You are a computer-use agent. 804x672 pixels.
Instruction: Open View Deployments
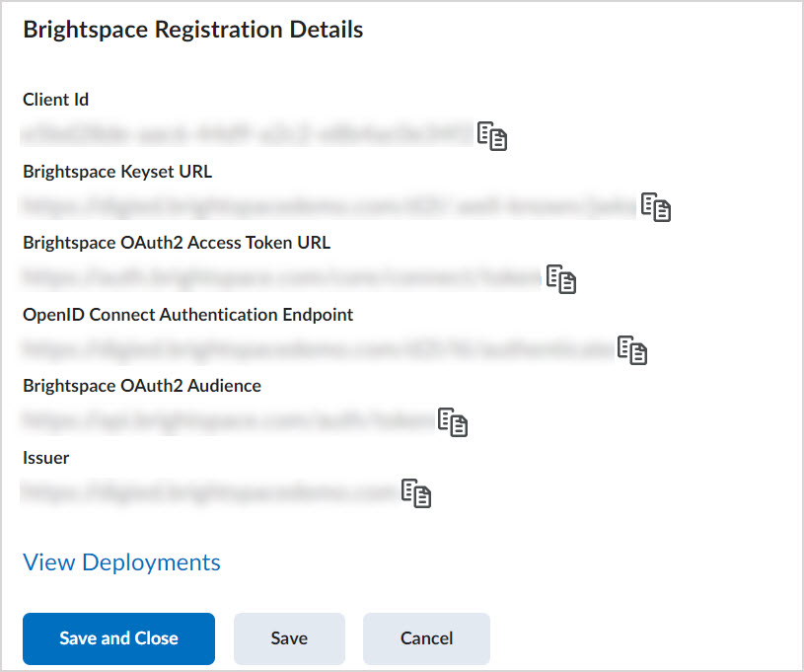click(x=120, y=562)
